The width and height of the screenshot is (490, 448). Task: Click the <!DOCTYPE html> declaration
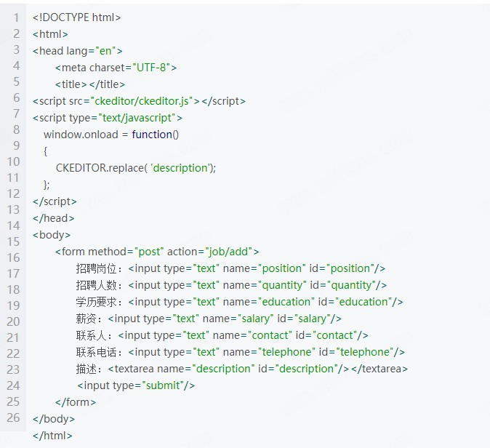(x=76, y=17)
